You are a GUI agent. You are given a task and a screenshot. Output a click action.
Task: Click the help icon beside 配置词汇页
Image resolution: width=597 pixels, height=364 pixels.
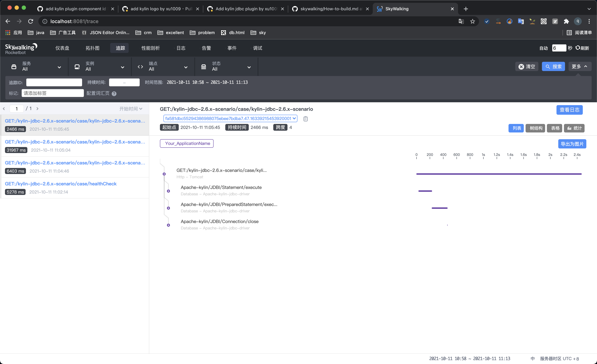tap(114, 94)
